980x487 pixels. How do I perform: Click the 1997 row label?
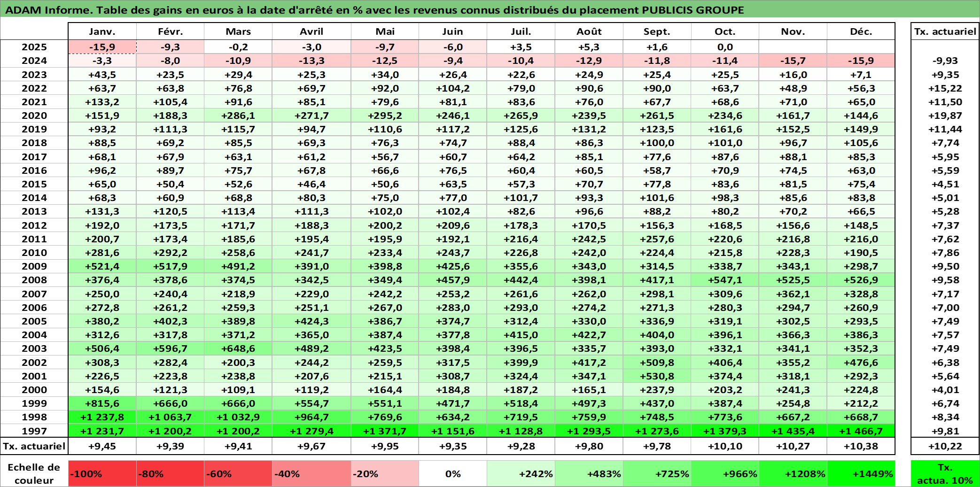click(34, 431)
